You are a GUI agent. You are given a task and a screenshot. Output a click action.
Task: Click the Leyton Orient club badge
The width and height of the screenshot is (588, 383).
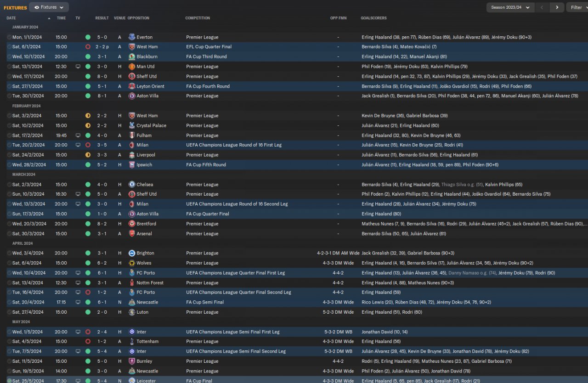click(x=132, y=86)
